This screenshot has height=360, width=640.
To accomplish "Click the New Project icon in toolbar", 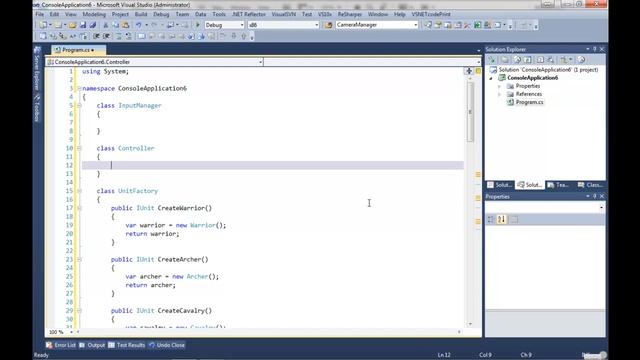I will tap(43, 25).
